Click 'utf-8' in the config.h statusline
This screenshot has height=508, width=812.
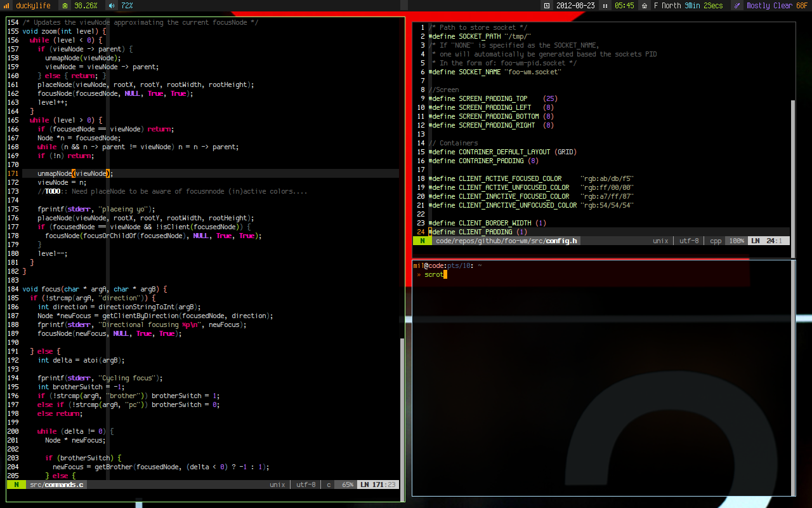[689, 241]
